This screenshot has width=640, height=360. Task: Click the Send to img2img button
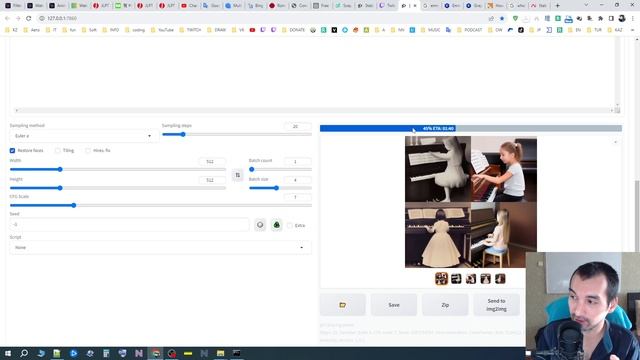tap(496, 305)
